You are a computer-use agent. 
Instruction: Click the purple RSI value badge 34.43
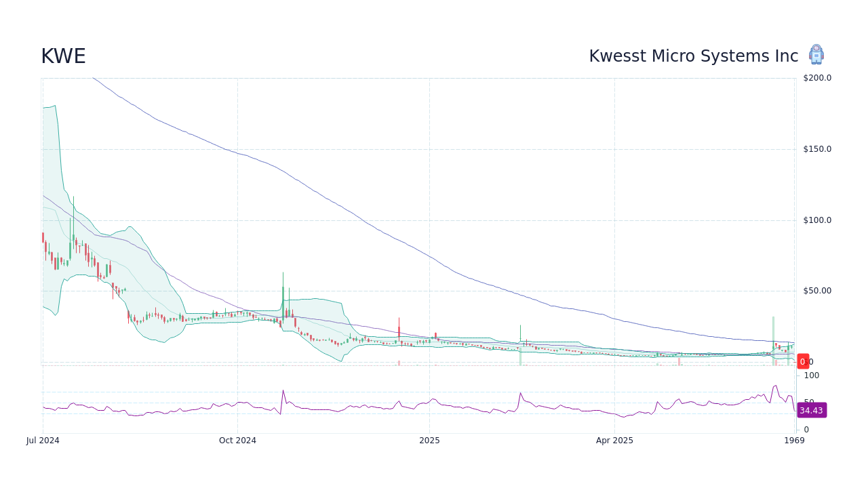[811, 410]
